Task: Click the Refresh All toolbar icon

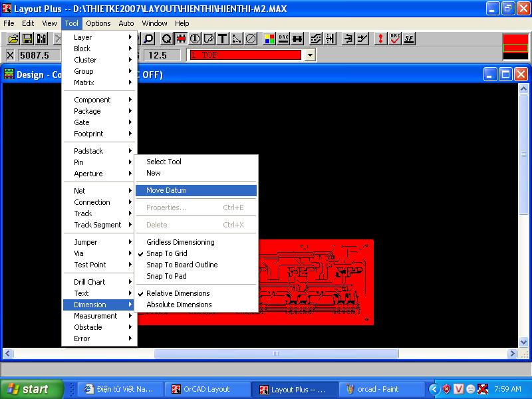Action: tap(380, 39)
